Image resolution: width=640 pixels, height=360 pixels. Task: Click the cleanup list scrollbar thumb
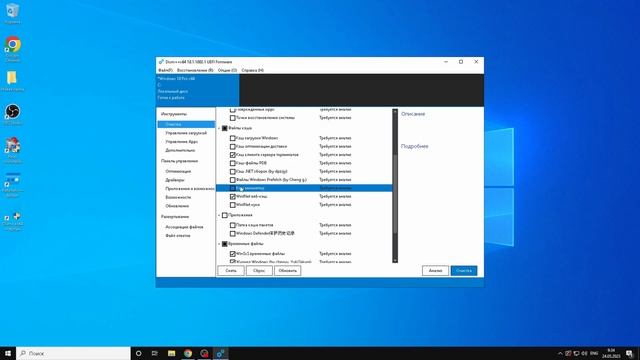point(395,194)
